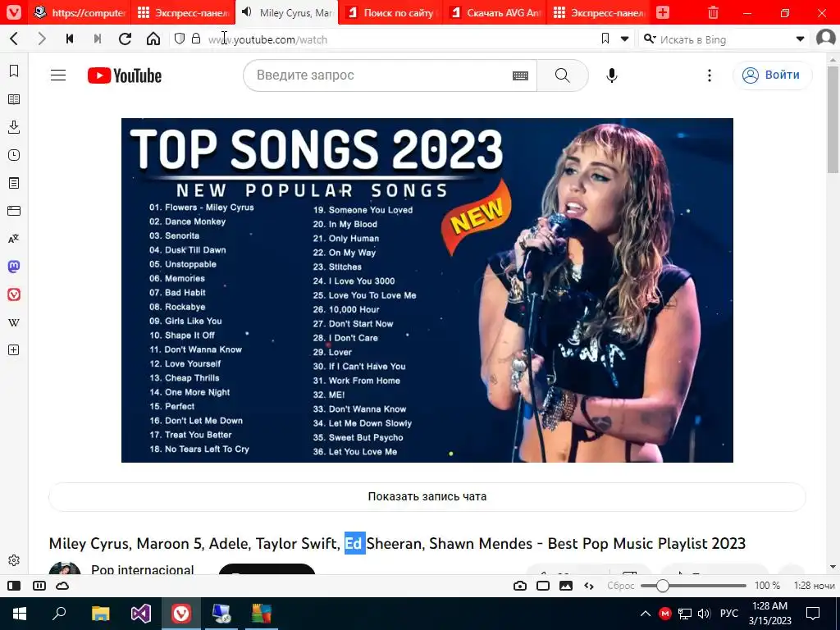Open the Translate panel
This screenshot has width=840, height=630.
[x=14, y=239]
